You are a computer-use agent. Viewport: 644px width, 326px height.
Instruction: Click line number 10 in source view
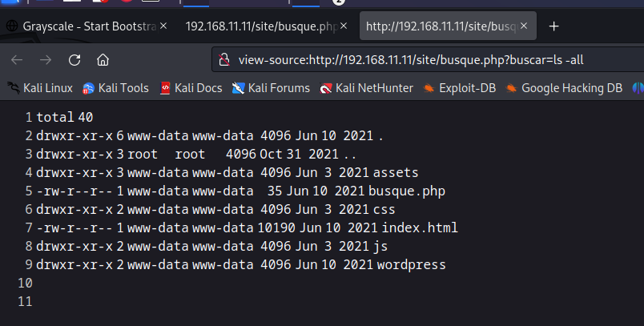(x=25, y=284)
